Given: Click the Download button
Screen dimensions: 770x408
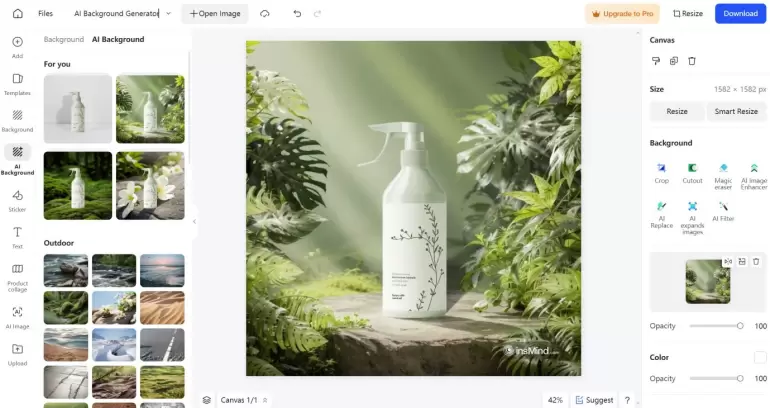Looking at the screenshot, I should coord(740,14).
